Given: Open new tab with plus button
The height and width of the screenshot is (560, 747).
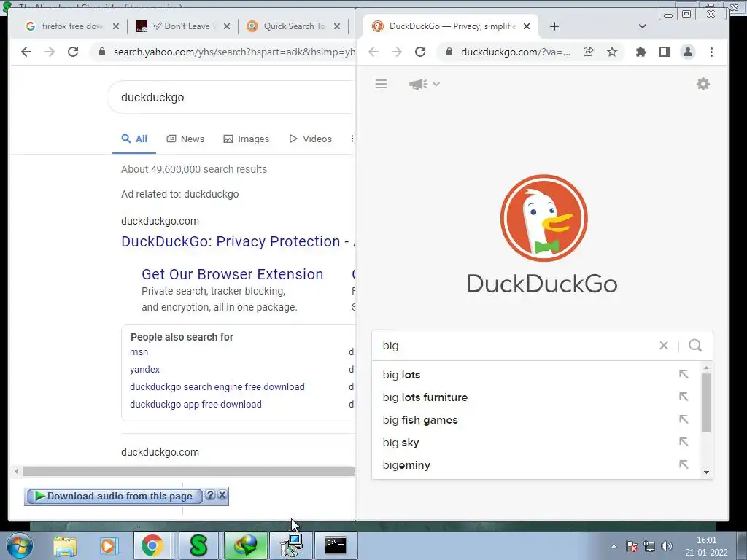Looking at the screenshot, I should coord(554,26).
